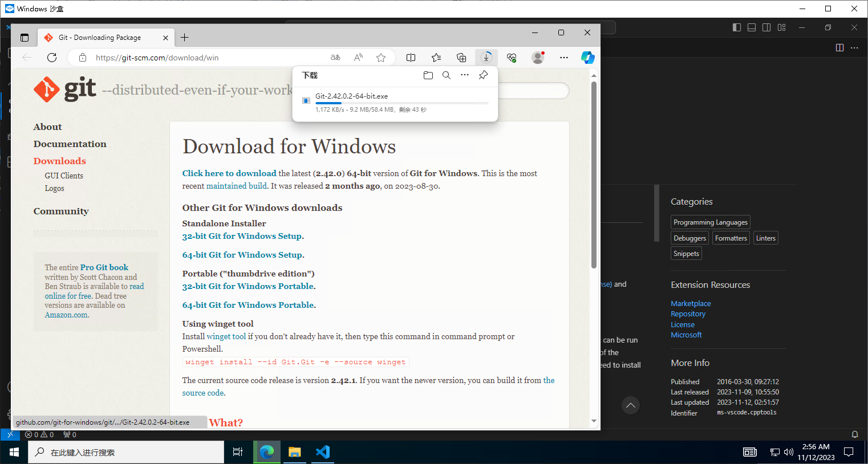
Task: Click VS Code split editor icon
Action: point(839,48)
